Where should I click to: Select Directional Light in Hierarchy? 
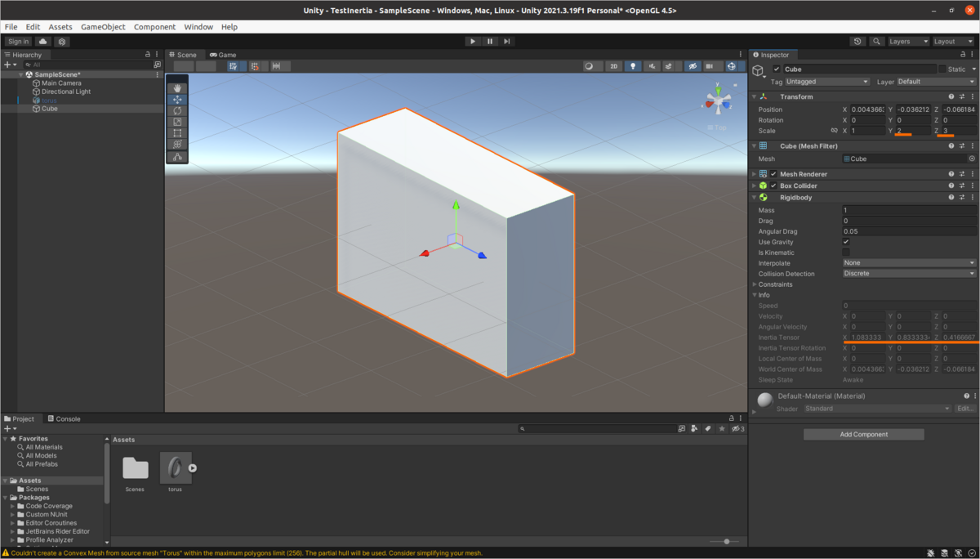pyautogui.click(x=66, y=92)
